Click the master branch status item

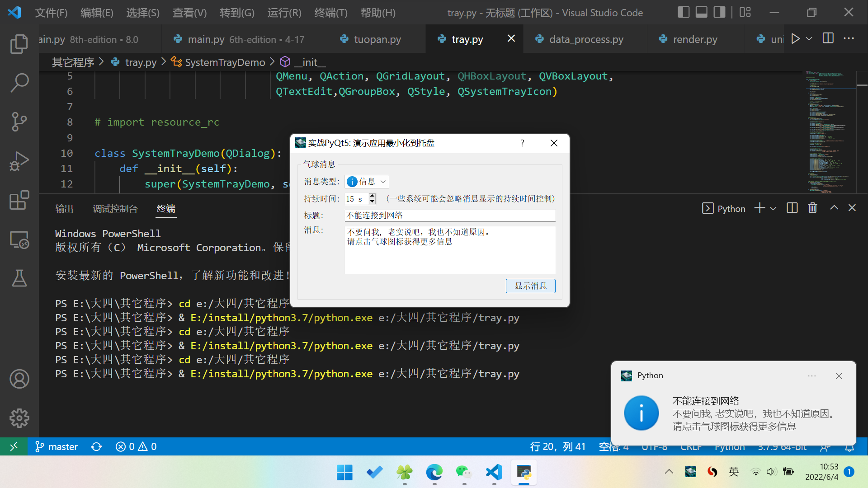[57, 447]
